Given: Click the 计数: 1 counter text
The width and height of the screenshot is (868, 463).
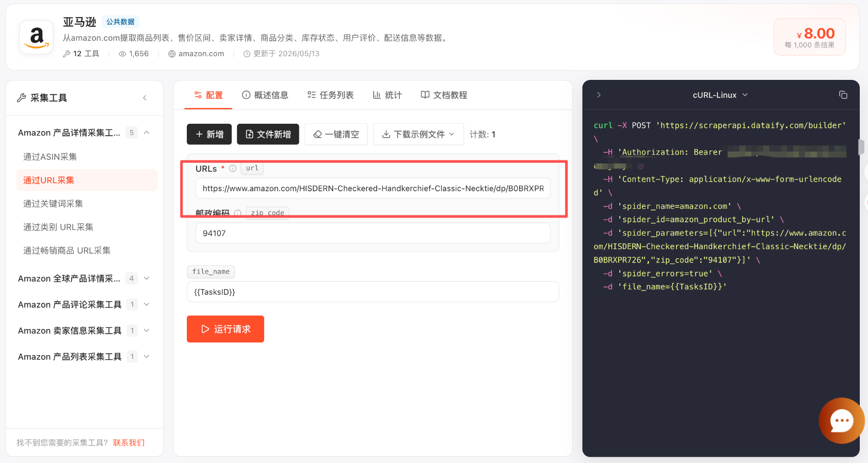Looking at the screenshot, I should (x=483, y=135).
